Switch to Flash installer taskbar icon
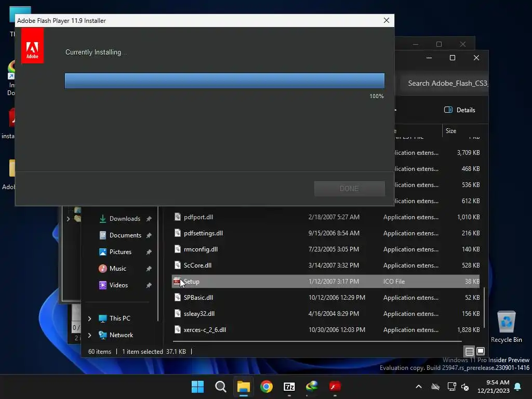532x399 pixels. pos(335,387)
